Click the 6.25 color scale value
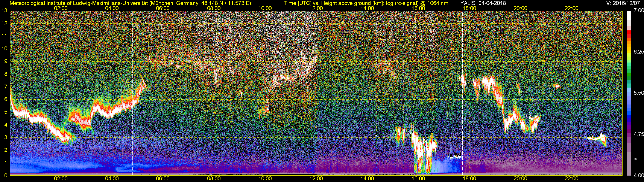Viewport: 644px width, 182px height. point(639,52)
